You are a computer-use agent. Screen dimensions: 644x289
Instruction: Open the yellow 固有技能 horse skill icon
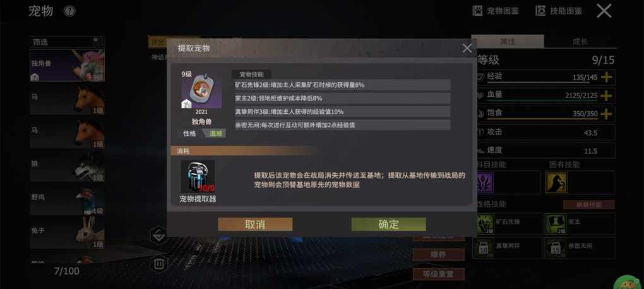click(556, 183)
